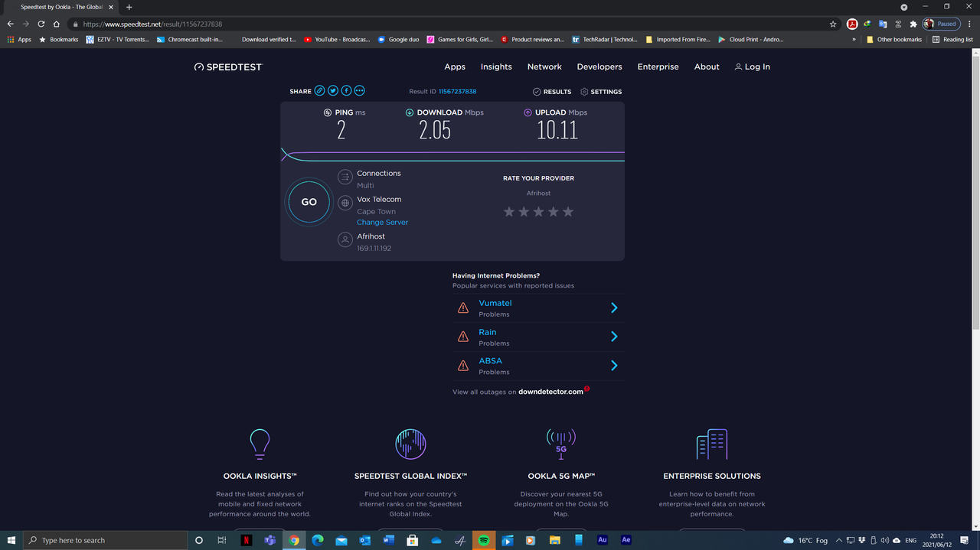980x550 pixels.
Task: Click the browser home icon
Action: pyautogui.click(x=57, y=24)
